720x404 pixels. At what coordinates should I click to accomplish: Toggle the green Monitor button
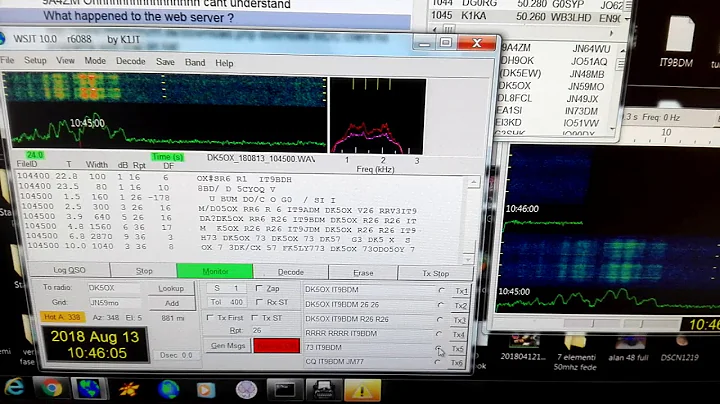tap(215, 271)
